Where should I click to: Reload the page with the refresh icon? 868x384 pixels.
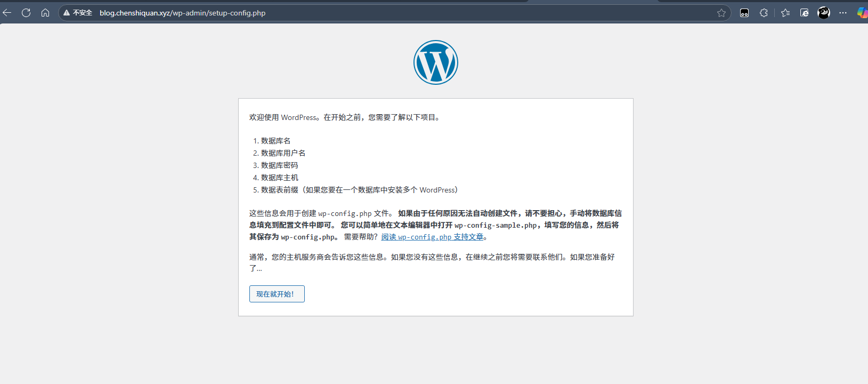click(x=26, y=13)
